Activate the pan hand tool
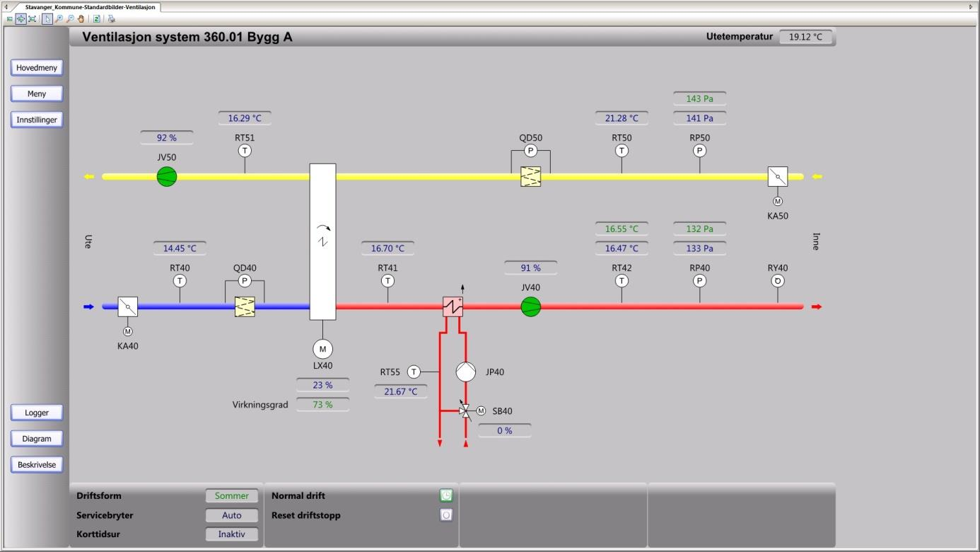The image size is (980, 552). tap(81, 19)
